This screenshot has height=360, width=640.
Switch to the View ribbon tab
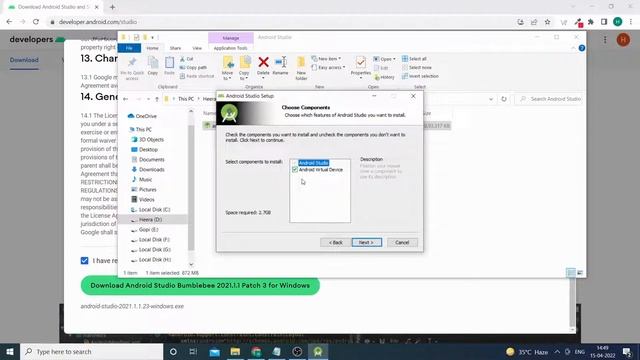pyautogui.click(x=197, y=48)
